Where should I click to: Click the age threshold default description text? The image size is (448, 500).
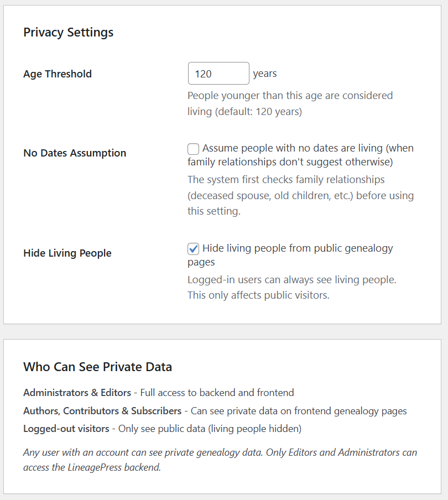pyautogui.click(x=290, y=103)
